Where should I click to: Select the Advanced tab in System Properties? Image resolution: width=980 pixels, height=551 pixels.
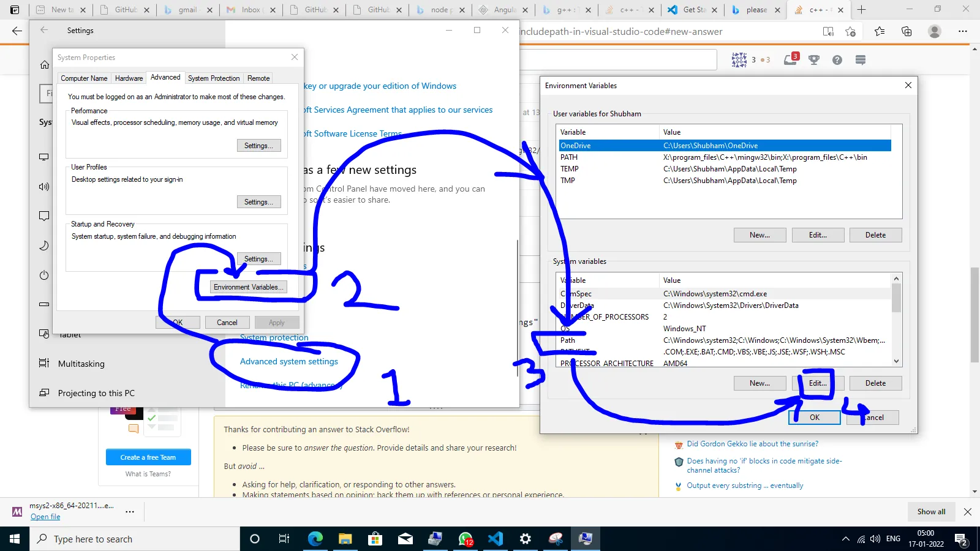(x=165, y=77)
